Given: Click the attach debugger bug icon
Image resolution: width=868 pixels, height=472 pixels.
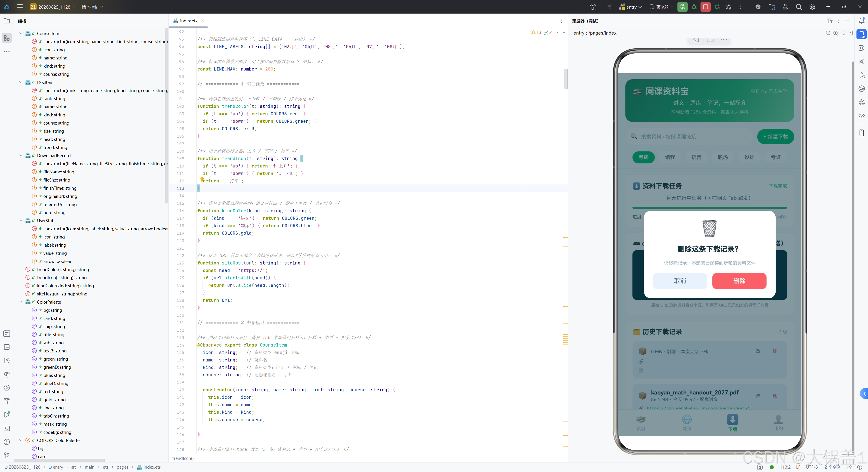Looking at the screenshot, I should [729, 7].
